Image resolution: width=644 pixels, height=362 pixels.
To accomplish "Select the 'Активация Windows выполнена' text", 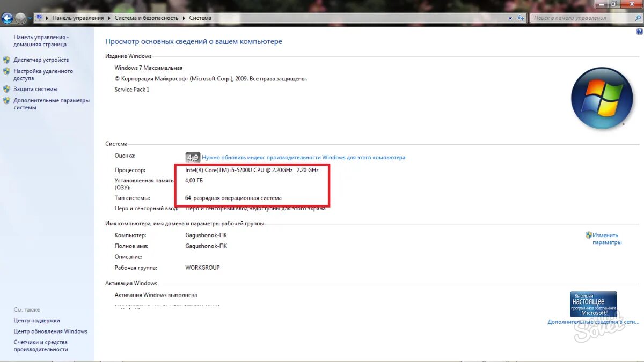I will click(x=156, y=295).
